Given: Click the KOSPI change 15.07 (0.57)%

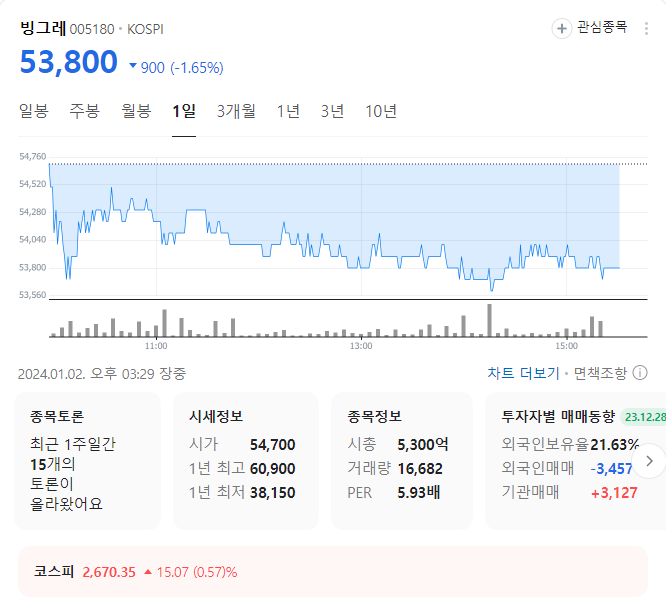Looking at the screenshot, I should pos(197,572).
